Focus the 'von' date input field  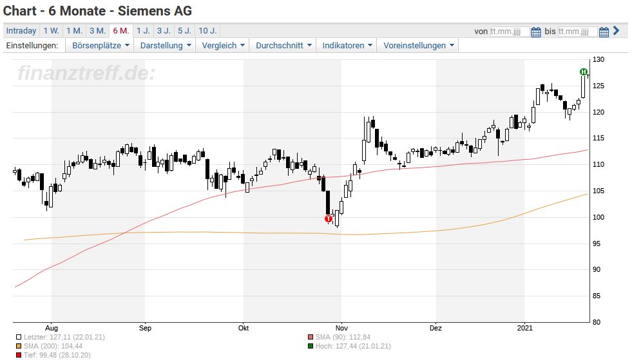(x=510, y=32)
